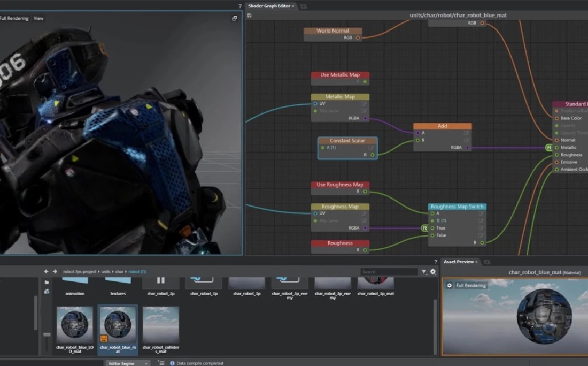Viewport: 588px width, 366px height.
Task: Open asset browser settings gear
Action: click(433, 272)
